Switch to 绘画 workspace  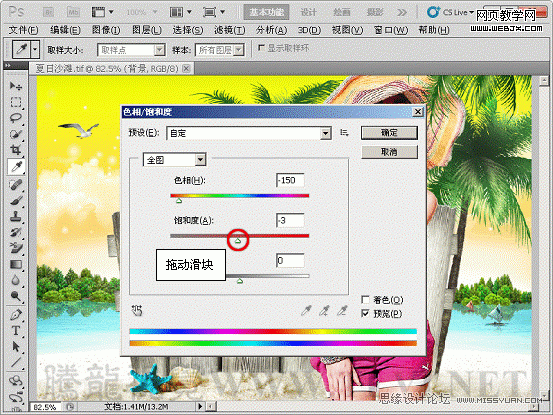coord(342,12)
